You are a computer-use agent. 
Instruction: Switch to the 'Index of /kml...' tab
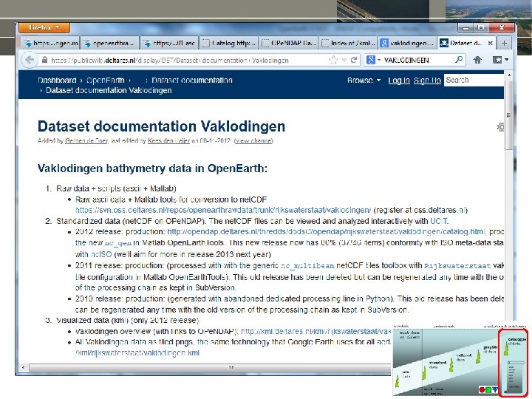(x=348, y=43)
